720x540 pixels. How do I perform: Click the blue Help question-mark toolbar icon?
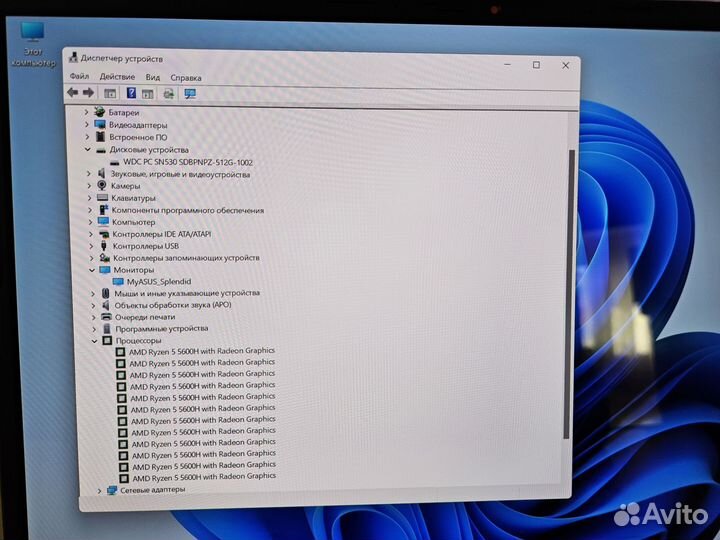coord(131,93)
